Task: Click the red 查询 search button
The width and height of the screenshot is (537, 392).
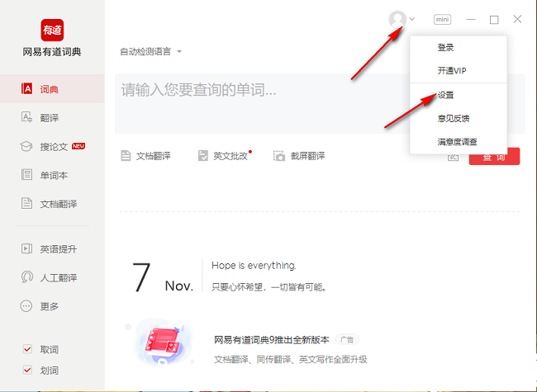Action: click(494, 156)
